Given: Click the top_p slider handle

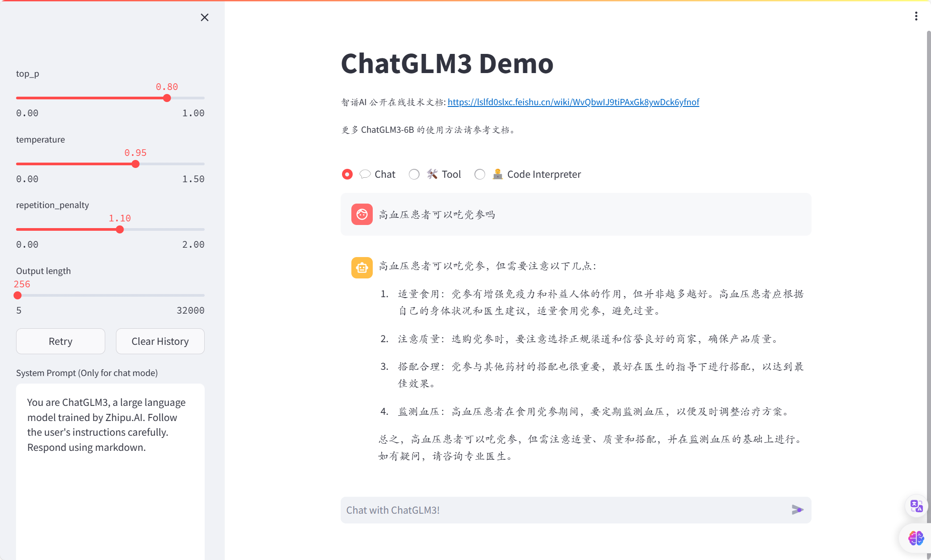Looking at the screenshot, I should pos(167,98).
